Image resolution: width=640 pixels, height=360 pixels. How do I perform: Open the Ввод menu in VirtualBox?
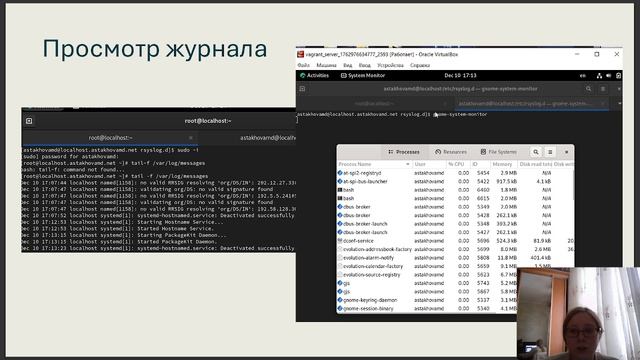[364, 65]
